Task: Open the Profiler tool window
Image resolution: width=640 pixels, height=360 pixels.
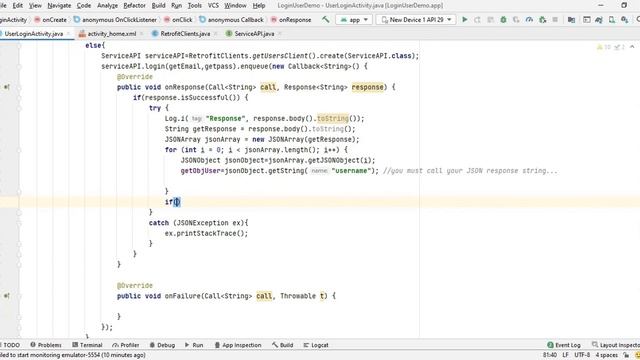Action: [x=126, y=345]
